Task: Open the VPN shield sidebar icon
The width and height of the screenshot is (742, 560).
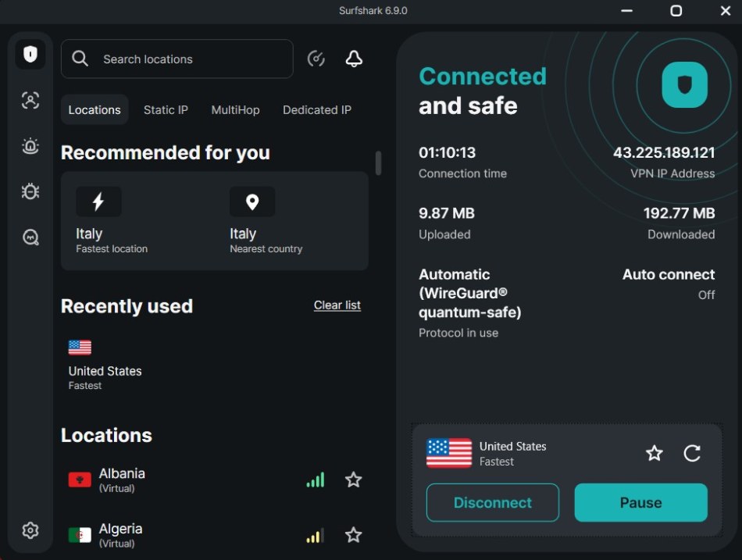Action: (x=30, y=54)
